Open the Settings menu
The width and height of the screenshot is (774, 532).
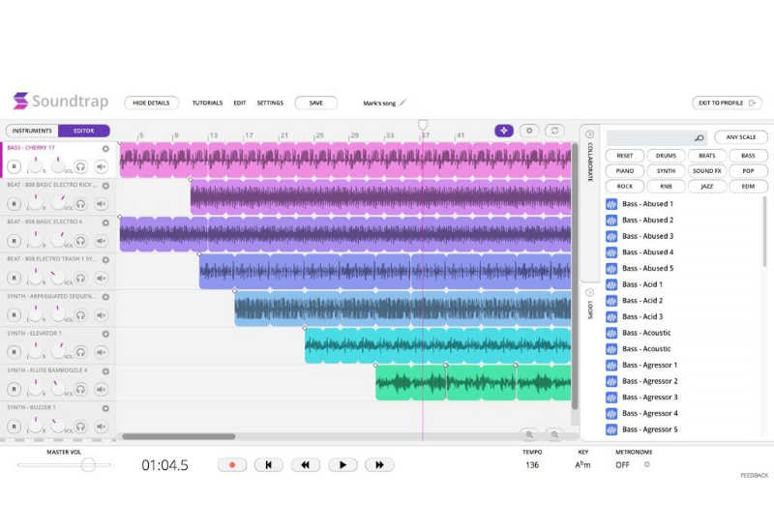point(270,103)
